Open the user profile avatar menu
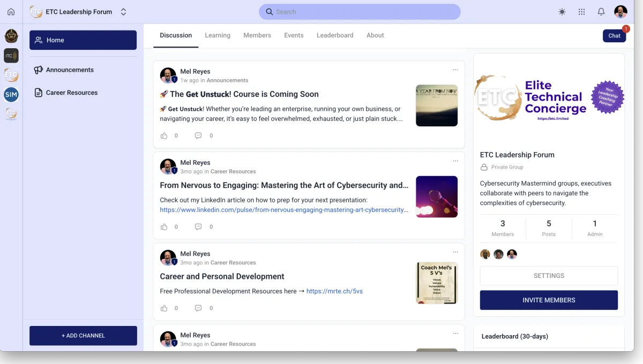 [620, 12]
